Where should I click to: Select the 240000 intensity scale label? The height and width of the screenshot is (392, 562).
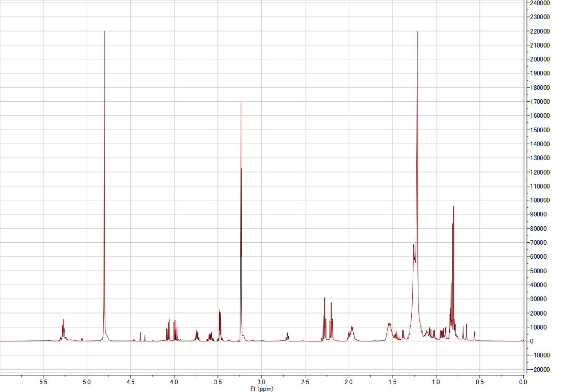(x=539, y=4)
